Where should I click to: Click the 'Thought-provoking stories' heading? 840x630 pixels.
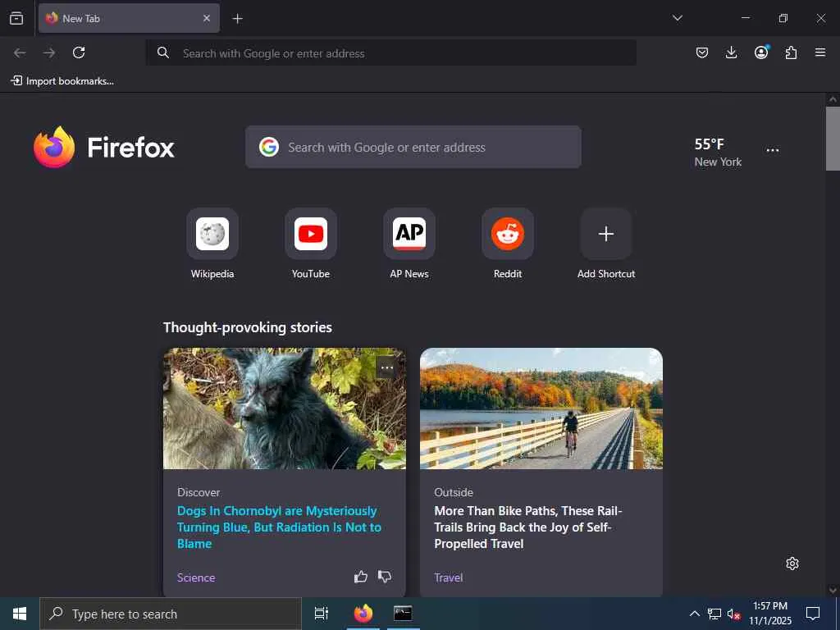[248, 327]
